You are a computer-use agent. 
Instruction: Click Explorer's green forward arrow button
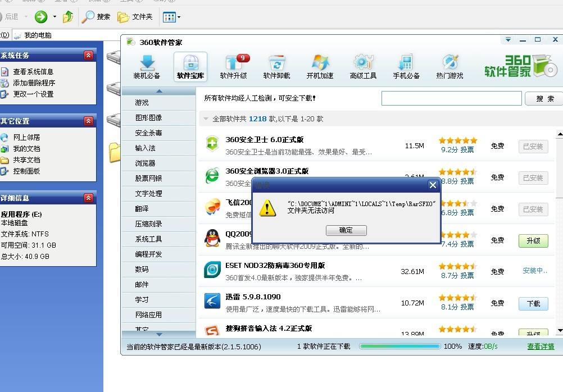tap(41, 16)
